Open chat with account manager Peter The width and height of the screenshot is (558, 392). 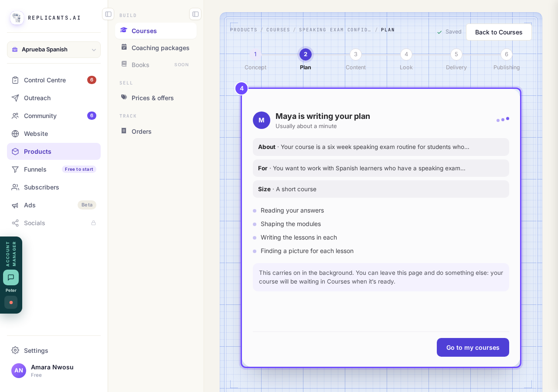[11, 277]
